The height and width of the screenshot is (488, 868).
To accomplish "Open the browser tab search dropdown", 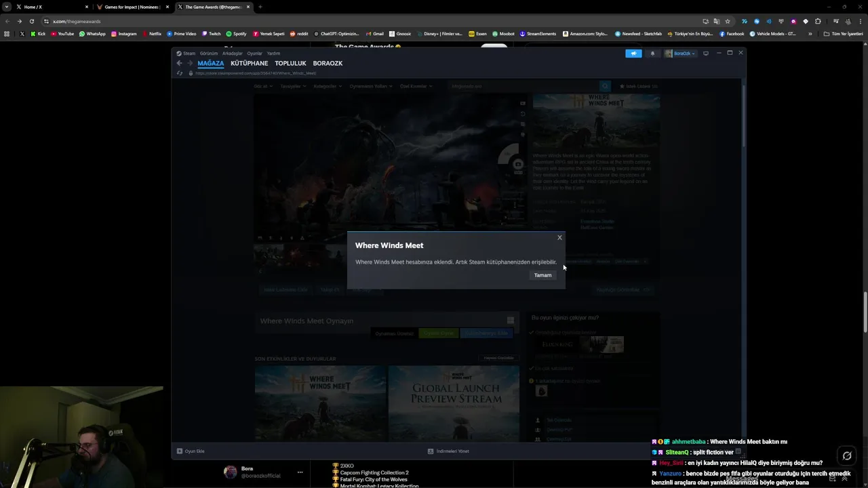I will pyautogui.click(x=6, y=7).
